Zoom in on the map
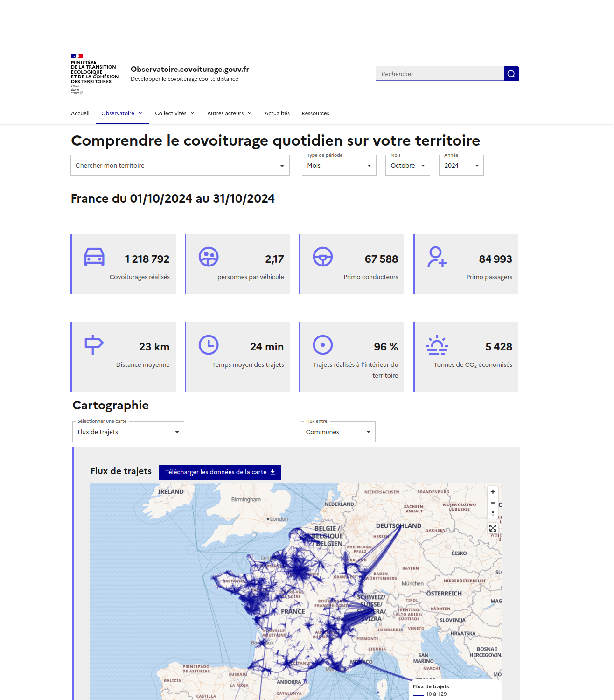The image size is (614, 700). tap(493, 492)
